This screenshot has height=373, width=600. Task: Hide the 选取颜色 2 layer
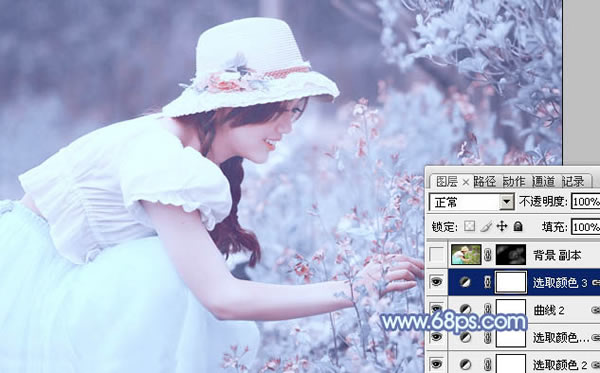point(437,364)
